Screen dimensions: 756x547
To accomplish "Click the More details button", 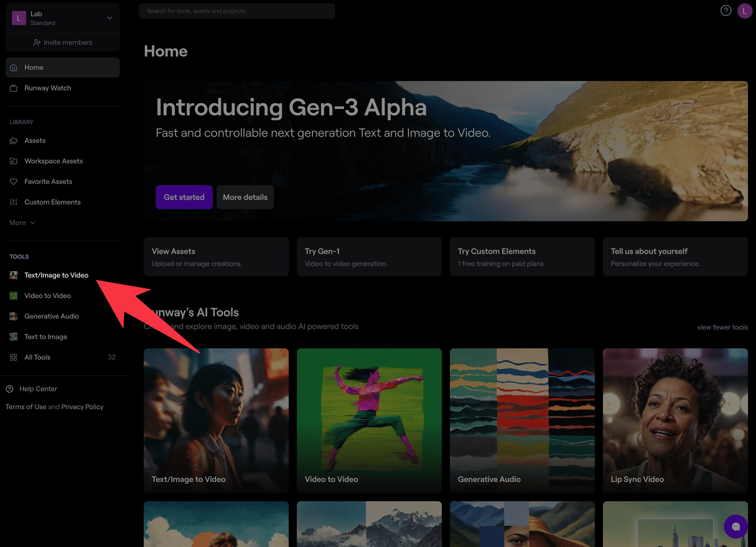I will tap(245, 197).
